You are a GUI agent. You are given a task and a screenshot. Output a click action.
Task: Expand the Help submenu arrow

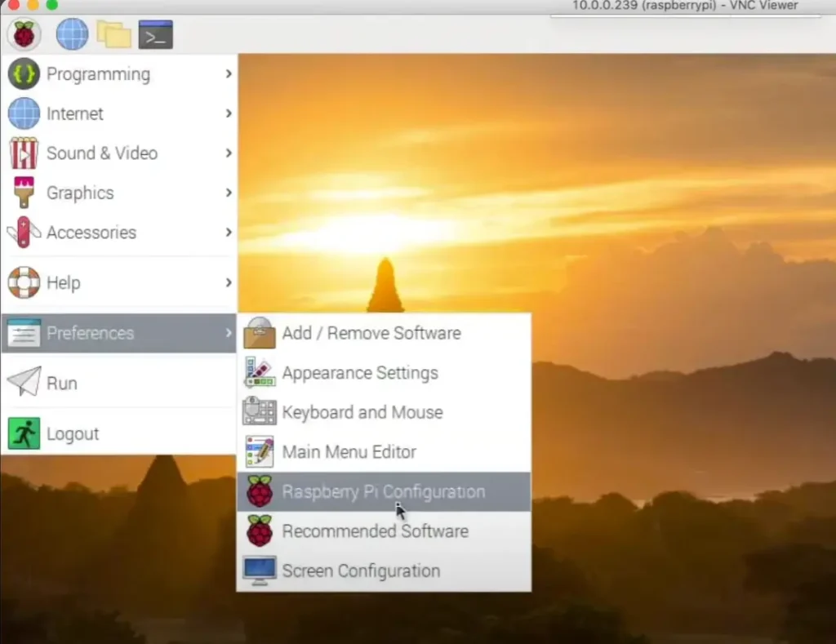pyautogui.click(x=229, y=282)
